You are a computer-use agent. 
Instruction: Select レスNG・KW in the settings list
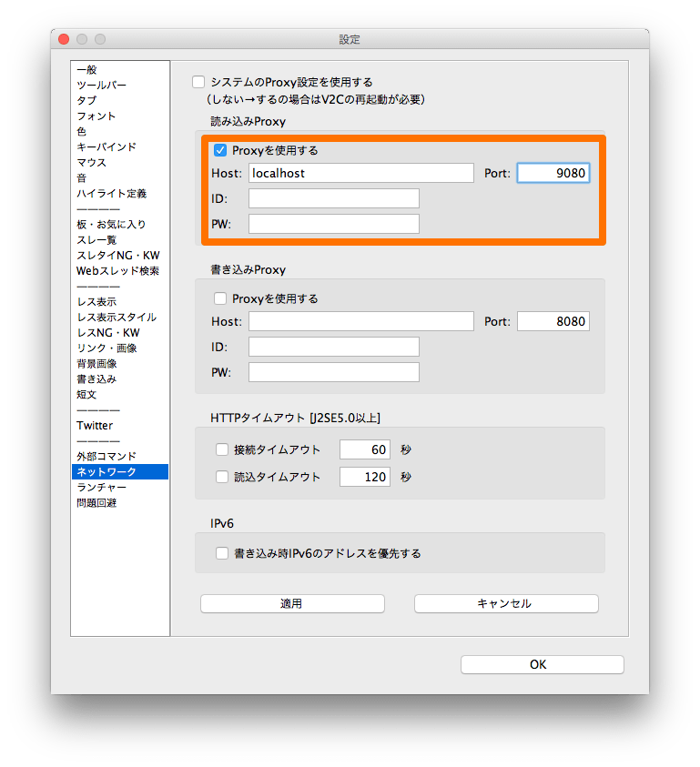[x=120, y=333]
